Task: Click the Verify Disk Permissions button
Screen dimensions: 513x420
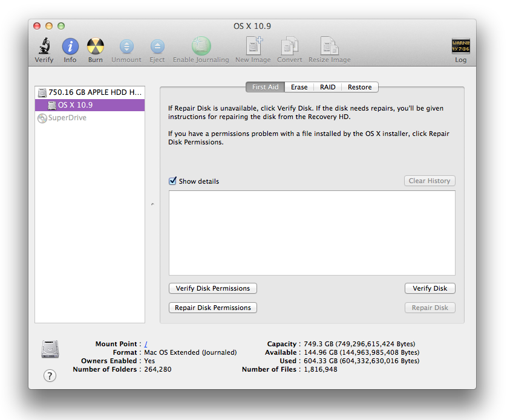Action: click(x=213, y=288)
